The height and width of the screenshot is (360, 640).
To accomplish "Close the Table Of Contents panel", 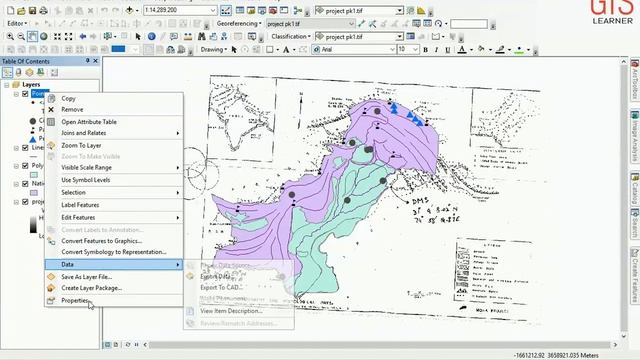I will click(96, 61).
